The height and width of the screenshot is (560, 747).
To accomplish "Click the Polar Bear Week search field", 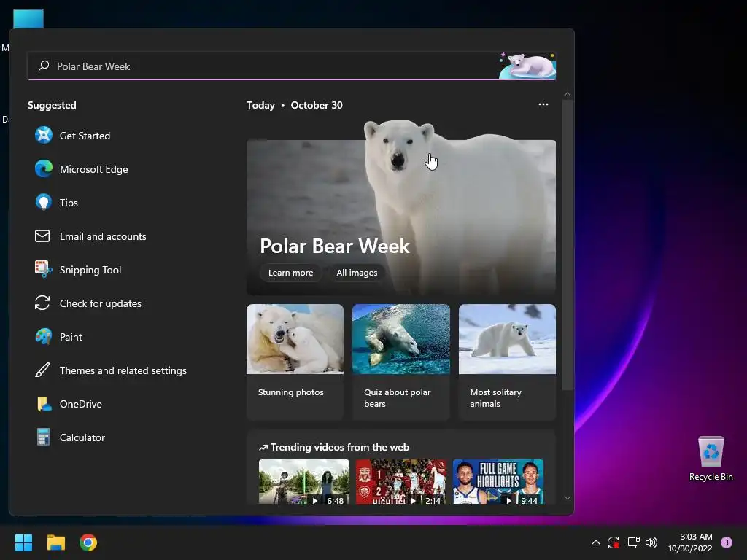I will click(x=292, y=66).
